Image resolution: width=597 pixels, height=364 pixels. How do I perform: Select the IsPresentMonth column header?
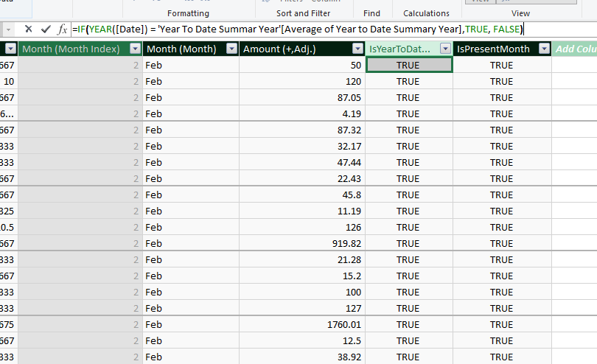pos(494,49)
